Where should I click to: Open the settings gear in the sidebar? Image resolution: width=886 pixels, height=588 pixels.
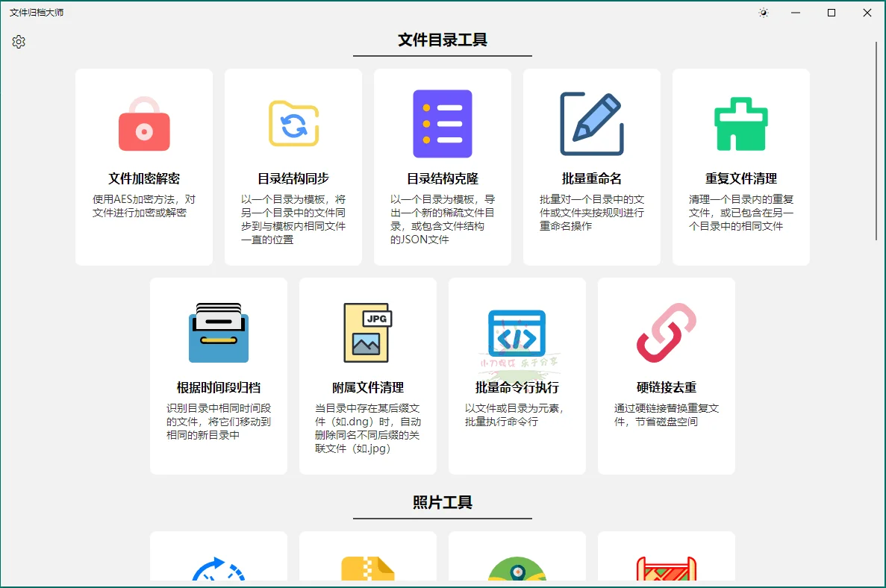click(19, 43)
